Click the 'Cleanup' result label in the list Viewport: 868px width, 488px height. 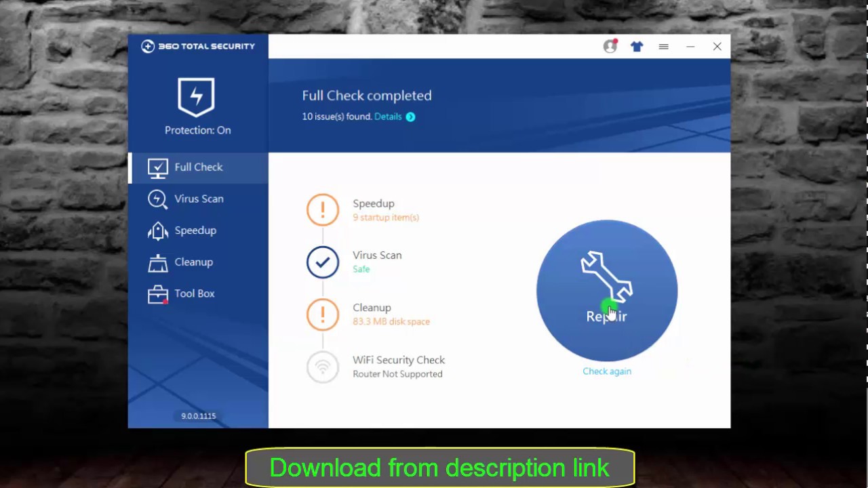[372, 308]
